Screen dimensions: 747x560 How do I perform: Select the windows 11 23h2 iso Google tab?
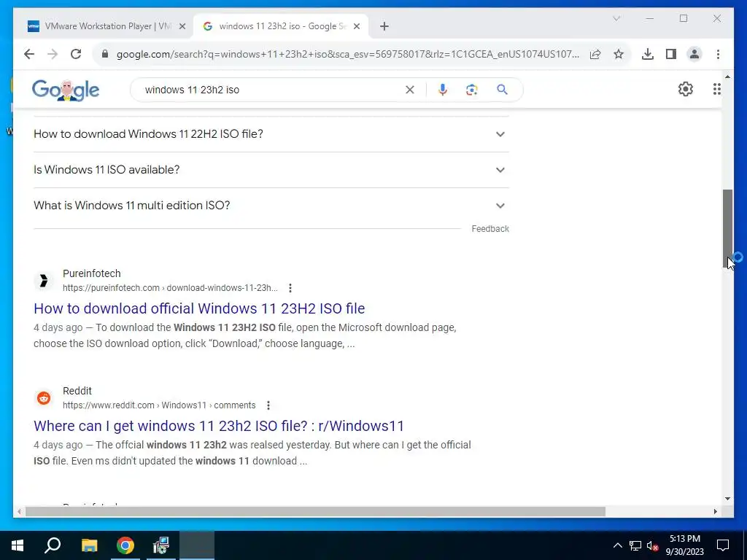tap(281, 26)
